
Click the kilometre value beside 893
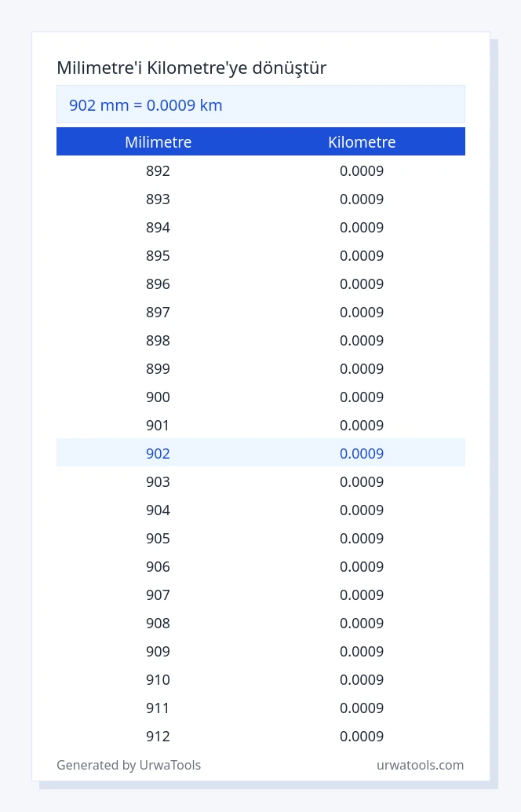(362, 199)
